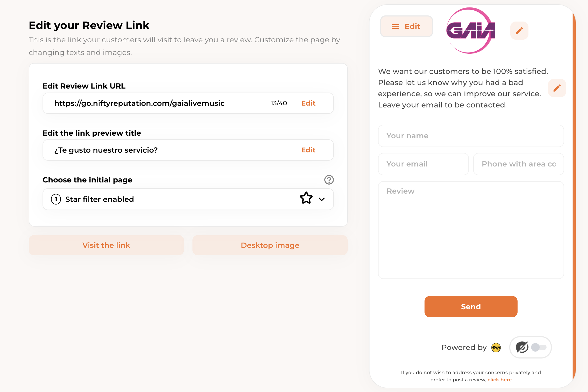Screen dimensions: 588x392
Task: Click into the Review text area
Action: coord(471,230)
